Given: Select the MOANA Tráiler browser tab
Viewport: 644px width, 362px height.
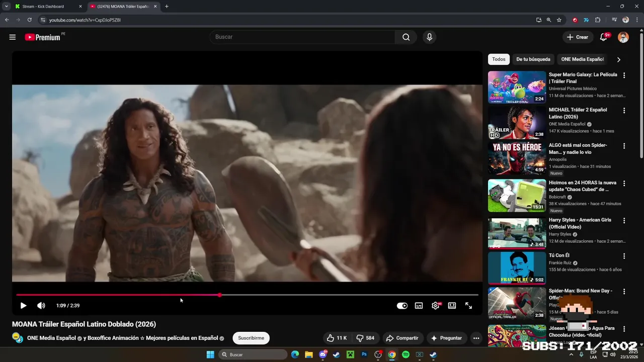Looking at the screenshot, I should [x=123, y=7].
